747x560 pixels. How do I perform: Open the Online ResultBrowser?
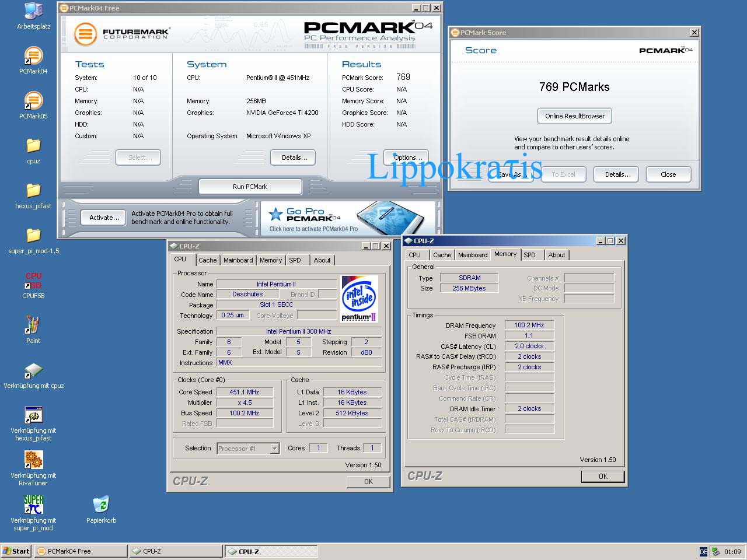click(x=575, y=116)
